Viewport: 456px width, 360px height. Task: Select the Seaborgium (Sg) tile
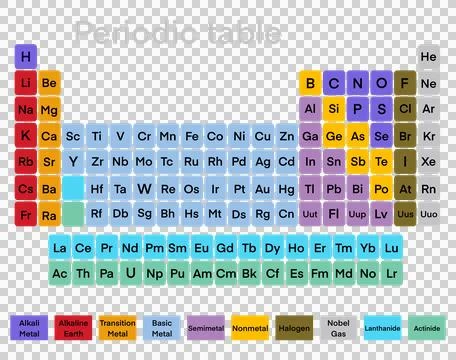tap(144, 214)
